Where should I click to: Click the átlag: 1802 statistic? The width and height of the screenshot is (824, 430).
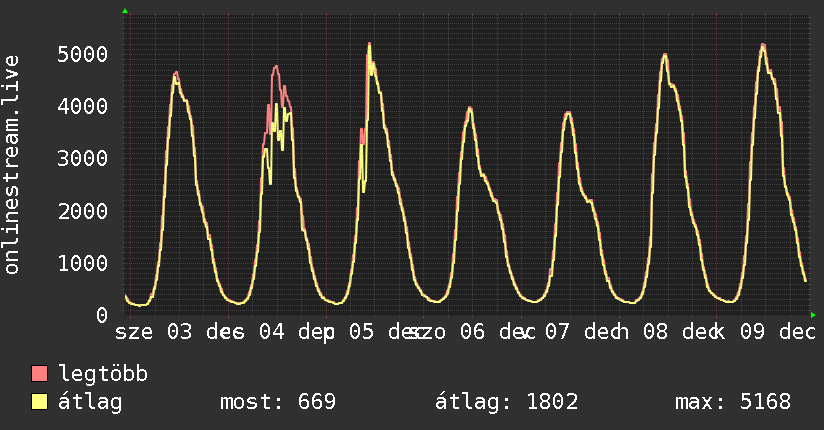click(x=507, y=402)
